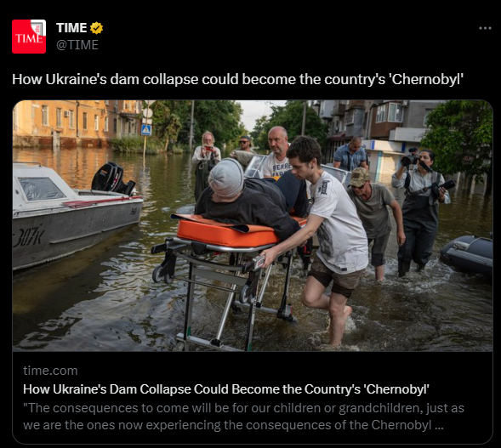Click the time.com domain label
Viewport: 501px width, 448px height.
(50, 371)
